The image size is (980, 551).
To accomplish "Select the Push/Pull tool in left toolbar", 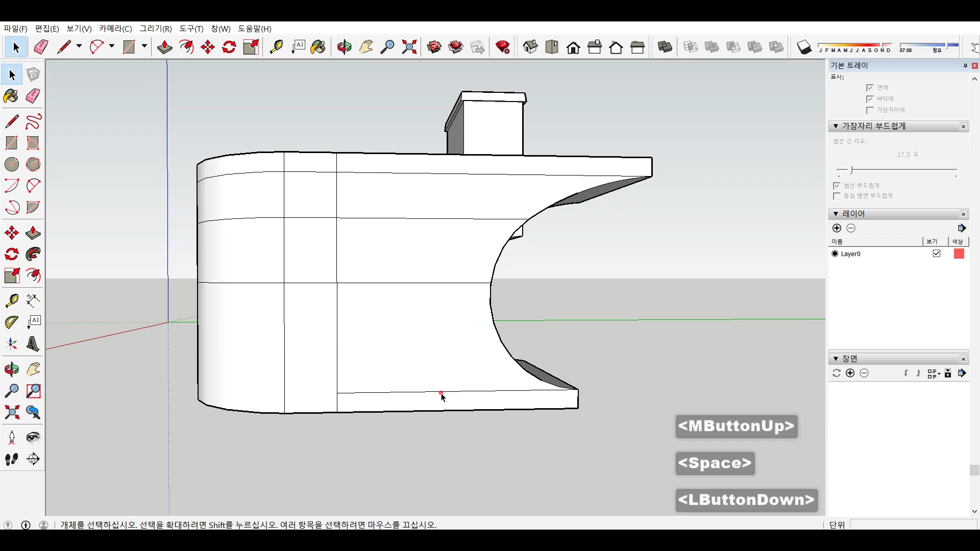I will click(33, 233).
